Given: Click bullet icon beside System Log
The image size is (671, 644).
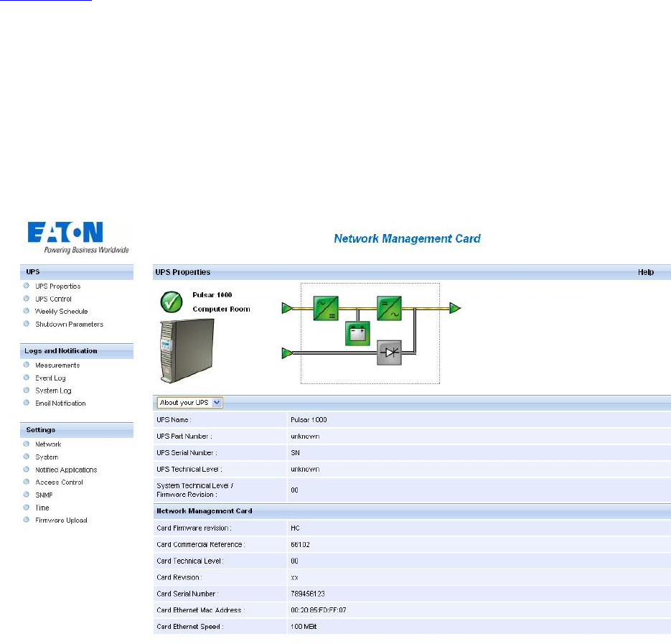Looking at the screenshot, I should [x=26, y=390].
